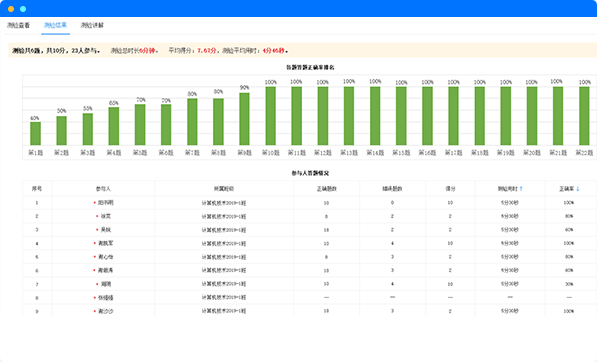Image resolution: width=597 pixels, height=362 pixels.
Task: Click the 第6题 axis label
Action: (166, 153)
